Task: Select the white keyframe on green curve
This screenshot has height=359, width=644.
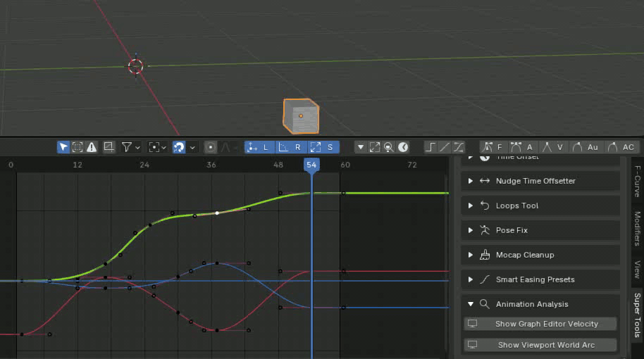Action: pyautogui.click(x=217, y=213)
